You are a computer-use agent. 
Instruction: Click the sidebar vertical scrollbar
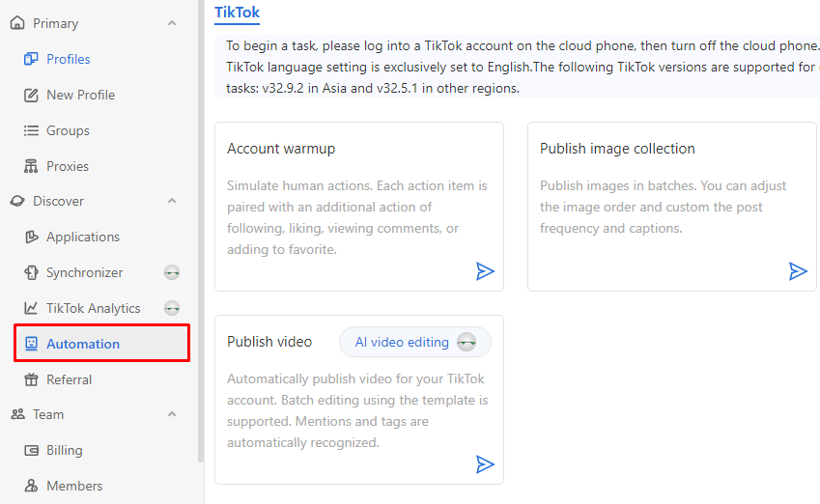click(x=201, y=231)
